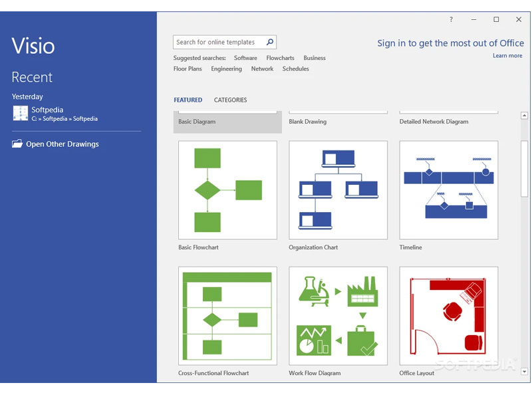Viewport: 532px width, 399px height.
Task: Click the vertical scrollbar thumb
Action: 524,169
